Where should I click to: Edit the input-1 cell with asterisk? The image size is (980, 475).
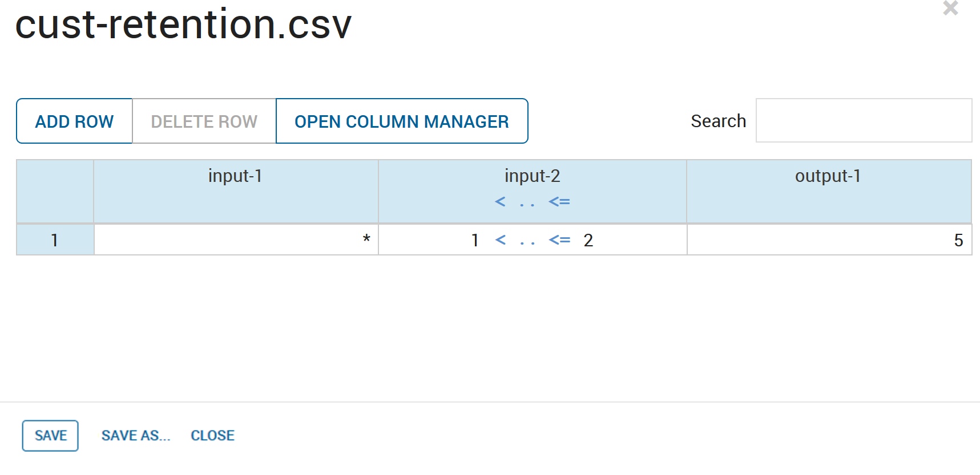pyautogui.click(x=236, y=240)
